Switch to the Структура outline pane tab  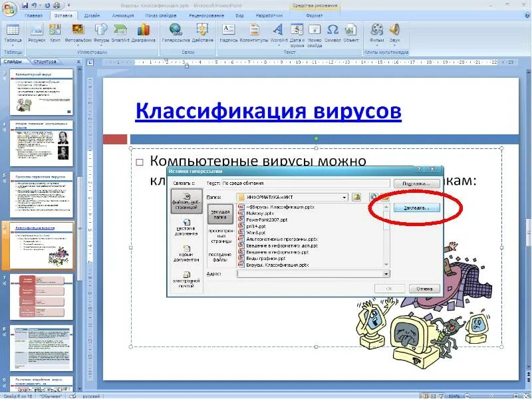(45, 62)
